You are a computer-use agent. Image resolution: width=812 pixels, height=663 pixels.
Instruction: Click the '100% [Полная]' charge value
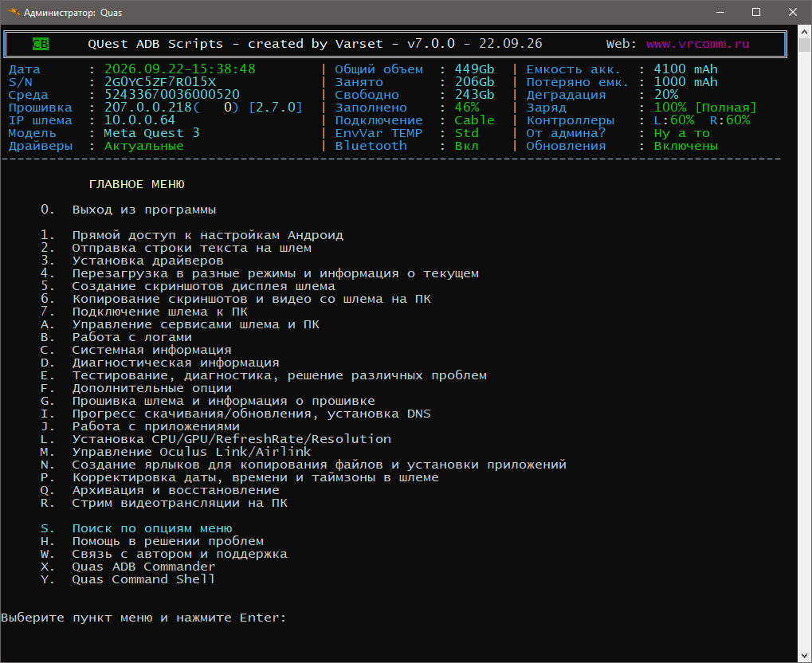(704, 108)
